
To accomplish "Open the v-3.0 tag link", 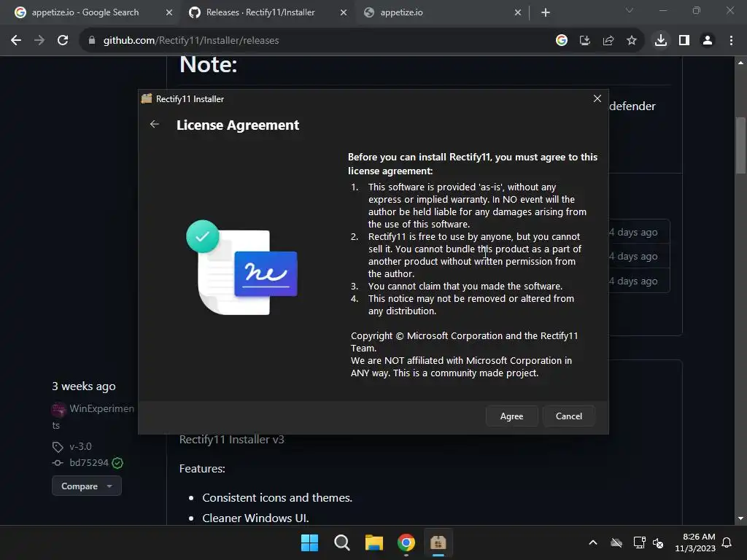I will [x=80, y=447].
